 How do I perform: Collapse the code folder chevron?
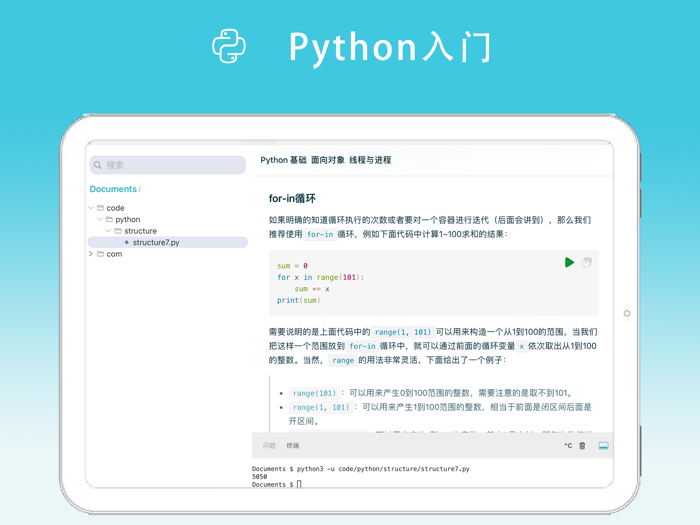coord(91,208)
